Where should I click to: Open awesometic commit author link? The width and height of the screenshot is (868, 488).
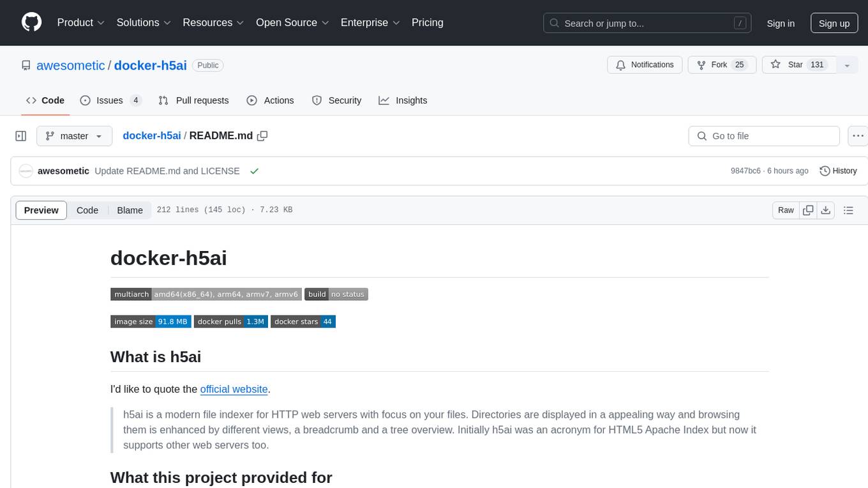[x=64, y=171]
